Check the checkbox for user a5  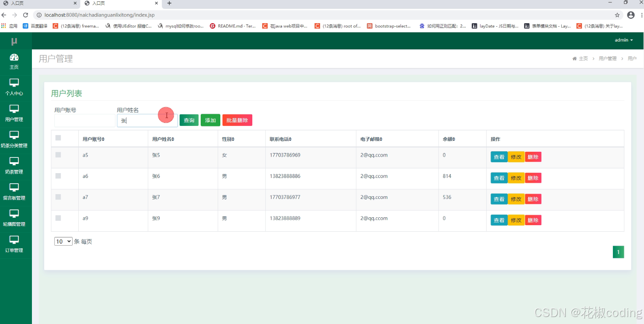pyautogui.click(x=58, y=155)
